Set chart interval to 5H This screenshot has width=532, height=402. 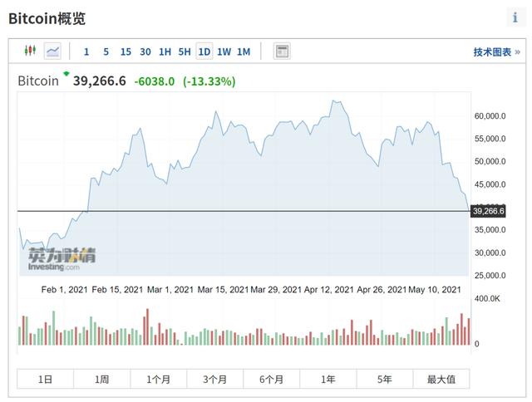[185, 51]
